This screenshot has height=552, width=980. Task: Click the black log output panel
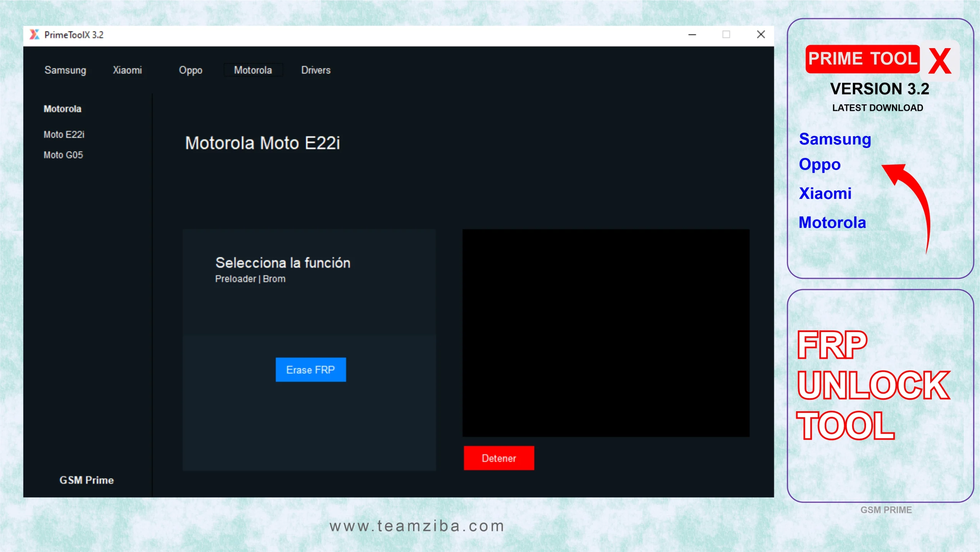(x=606, y=333)
